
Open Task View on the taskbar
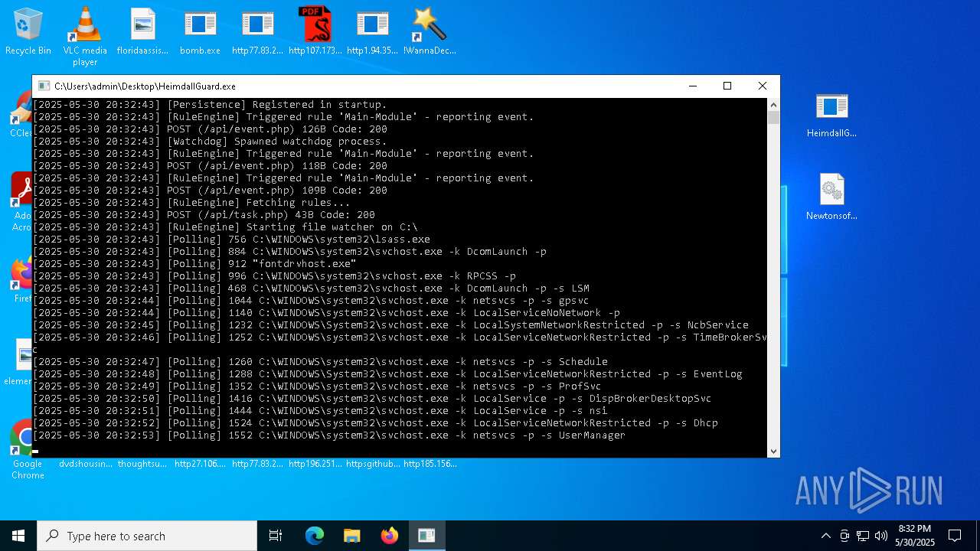276,536
